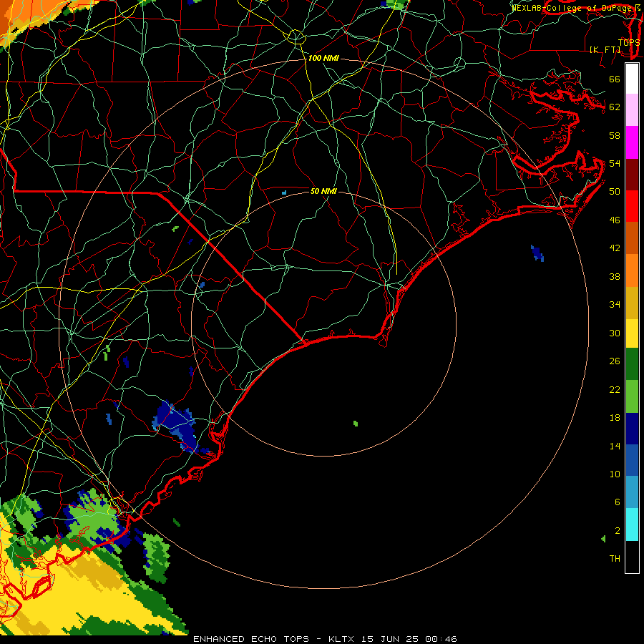Viewport: 644px width, 644px height.
Task: Click the legend value "30"
Action: point(615,333)
